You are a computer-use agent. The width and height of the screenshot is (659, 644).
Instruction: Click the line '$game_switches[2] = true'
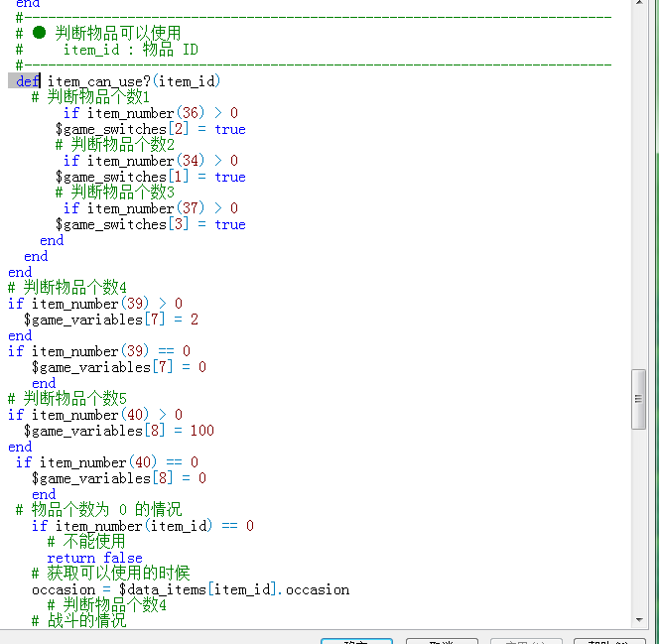[150, 129]
